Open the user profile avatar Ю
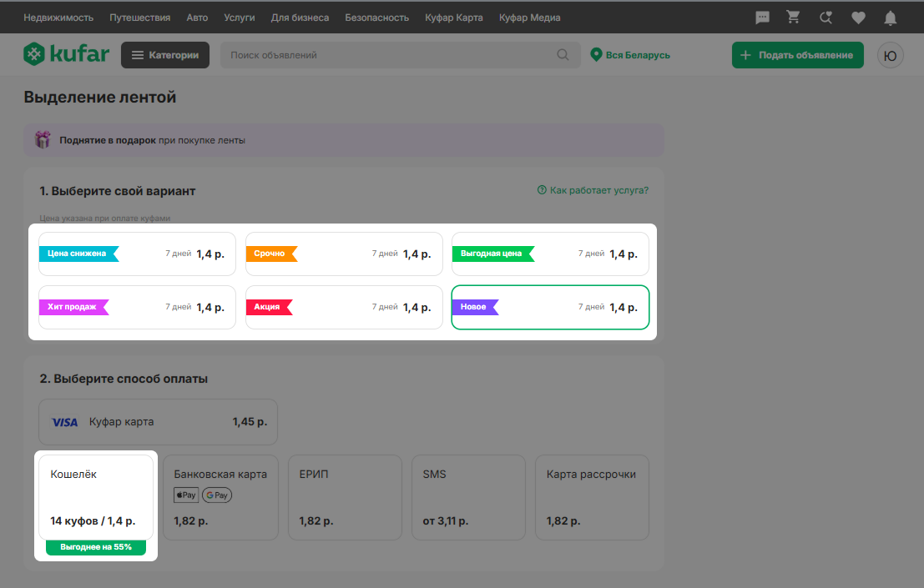 (890, 55)
